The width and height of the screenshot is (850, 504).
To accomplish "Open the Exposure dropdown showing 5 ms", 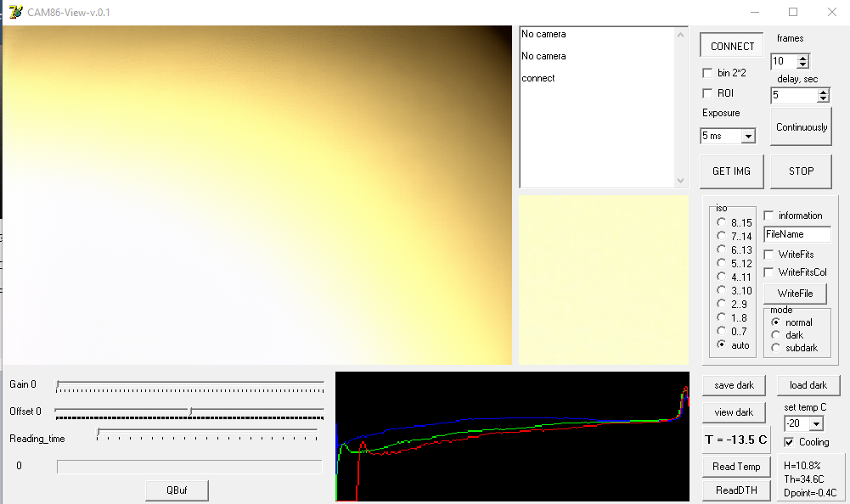I will (747, 136).
